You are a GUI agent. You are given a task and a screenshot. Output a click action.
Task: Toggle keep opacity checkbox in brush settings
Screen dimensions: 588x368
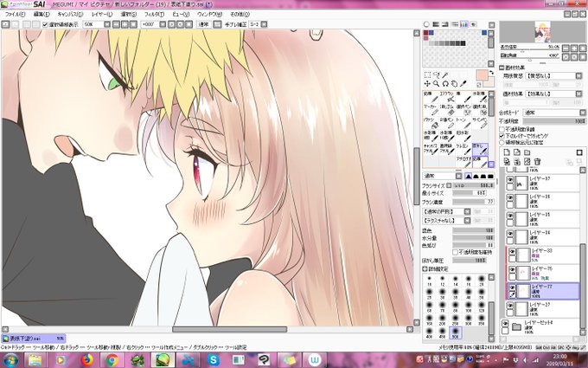tap(455, 252)
